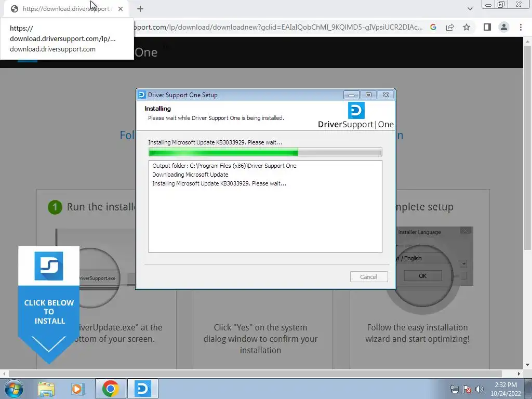Click the volume speaker tray icon

coord(480,389)
